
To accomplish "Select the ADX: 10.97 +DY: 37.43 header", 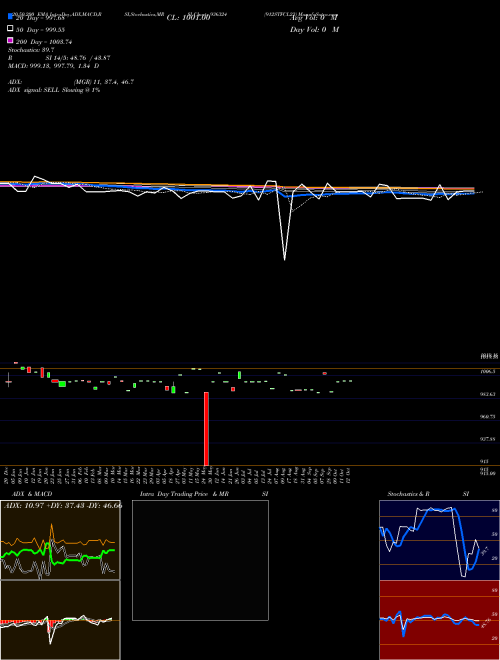I will (x=63, y=506).
